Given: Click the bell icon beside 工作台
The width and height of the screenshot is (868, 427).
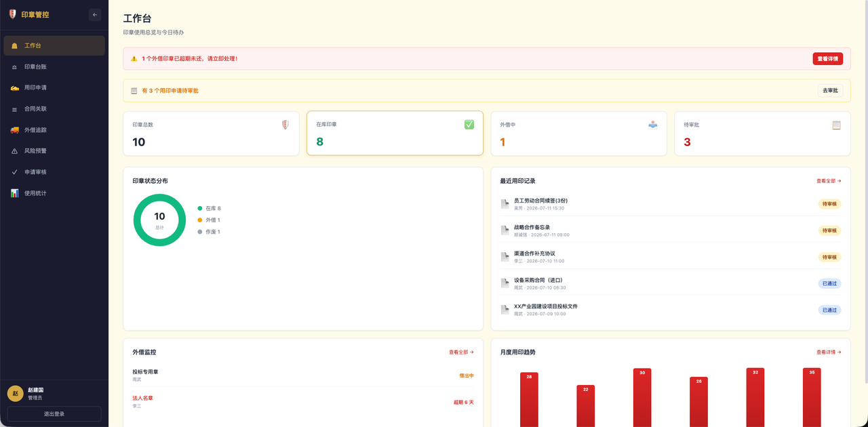Looking at the screenshot, I should [15, 45].
